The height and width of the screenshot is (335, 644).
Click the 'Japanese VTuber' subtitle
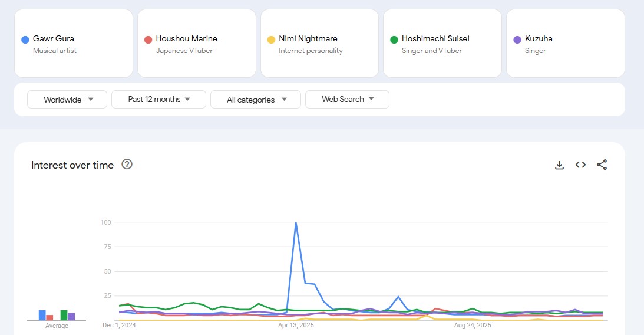tap(184, 51)
